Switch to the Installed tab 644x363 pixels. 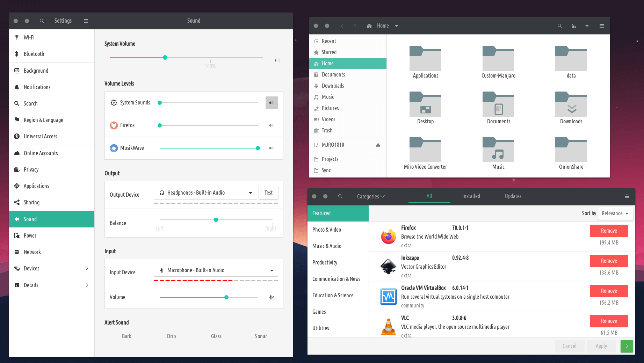[471, 196]
